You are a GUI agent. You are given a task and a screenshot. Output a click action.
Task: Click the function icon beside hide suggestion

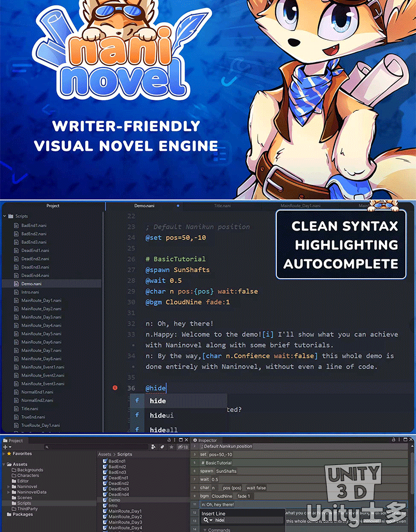click(137, 400)
